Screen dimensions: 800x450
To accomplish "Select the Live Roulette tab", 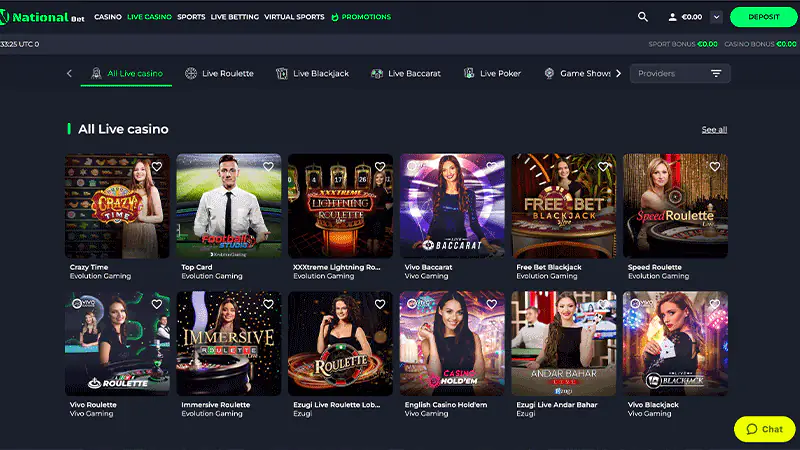I will pos(219,73).
